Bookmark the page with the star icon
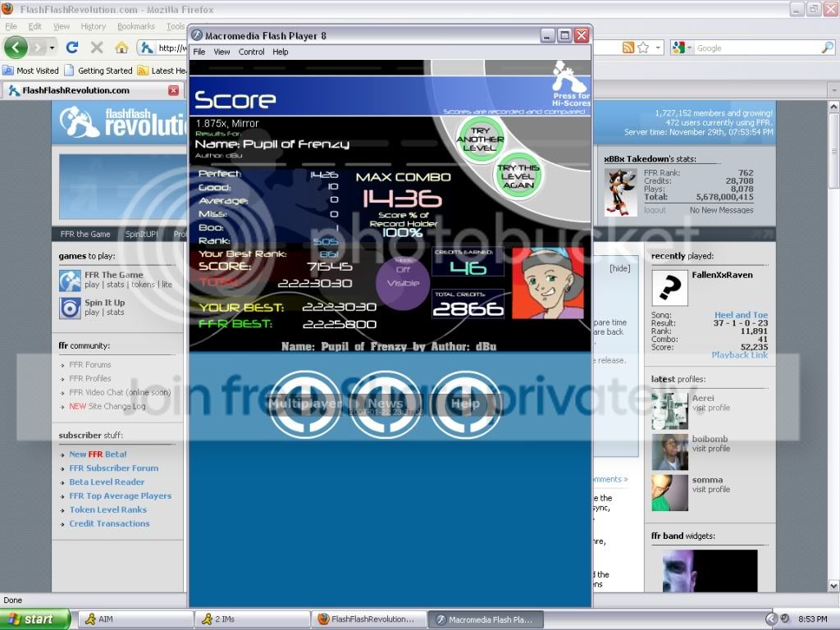Viewport: 840px width, 630px height. [x=643, y=48]
